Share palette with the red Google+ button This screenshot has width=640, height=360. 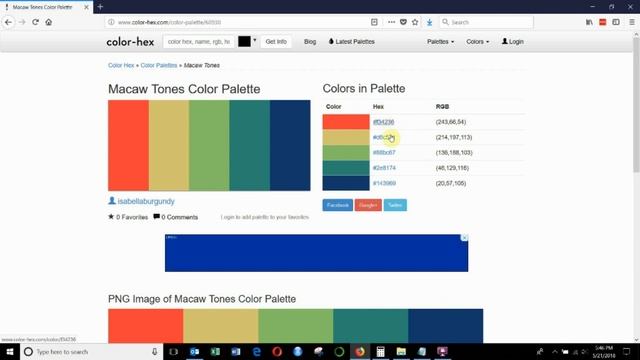click(368, 205)
